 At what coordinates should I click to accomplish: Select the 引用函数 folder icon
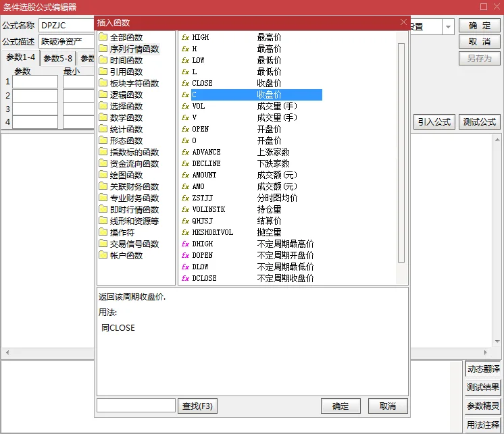103,72
